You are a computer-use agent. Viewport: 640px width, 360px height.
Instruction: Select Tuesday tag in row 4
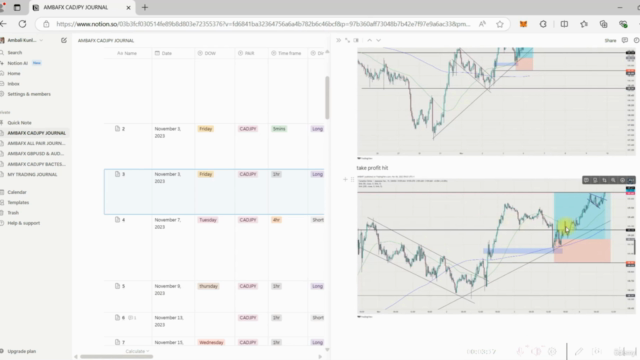[208, 220]
